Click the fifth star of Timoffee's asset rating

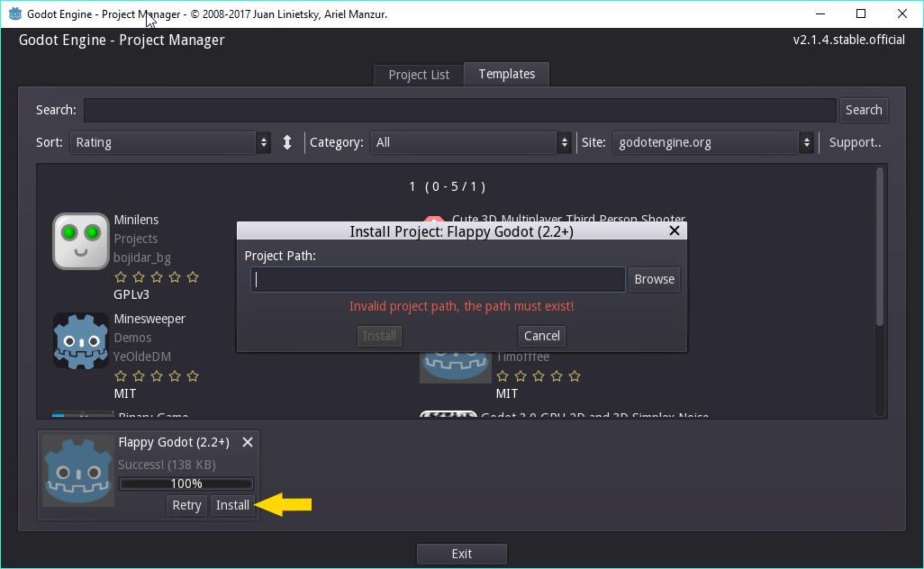(x=575, y=375)
